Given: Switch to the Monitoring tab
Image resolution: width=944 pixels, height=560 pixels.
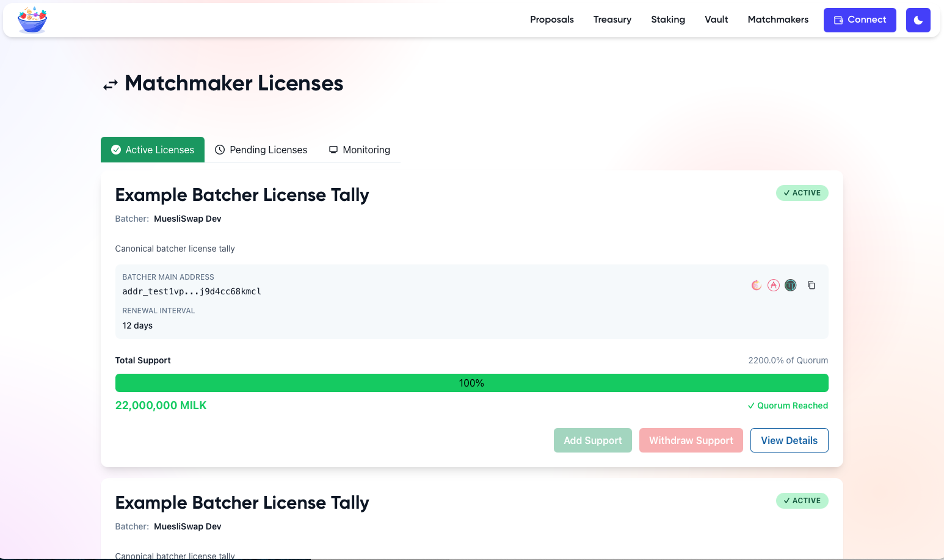Looking at the screenshot, I should pos(360,150).
